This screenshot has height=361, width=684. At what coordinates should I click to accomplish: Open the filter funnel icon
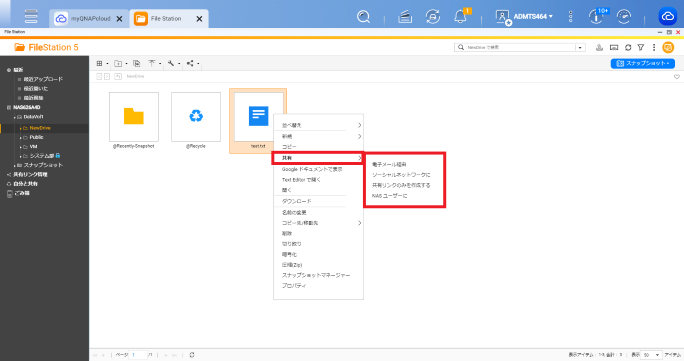tap(641, 48)
